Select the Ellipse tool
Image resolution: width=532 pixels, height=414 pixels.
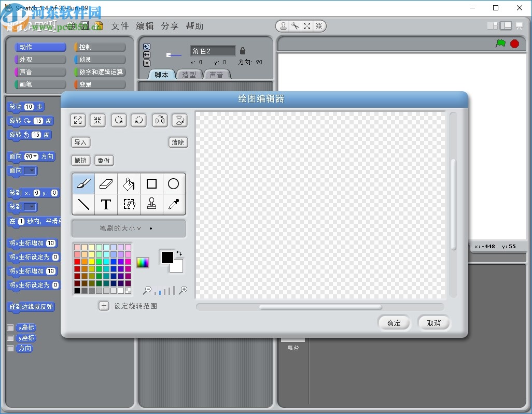(174, 183)
